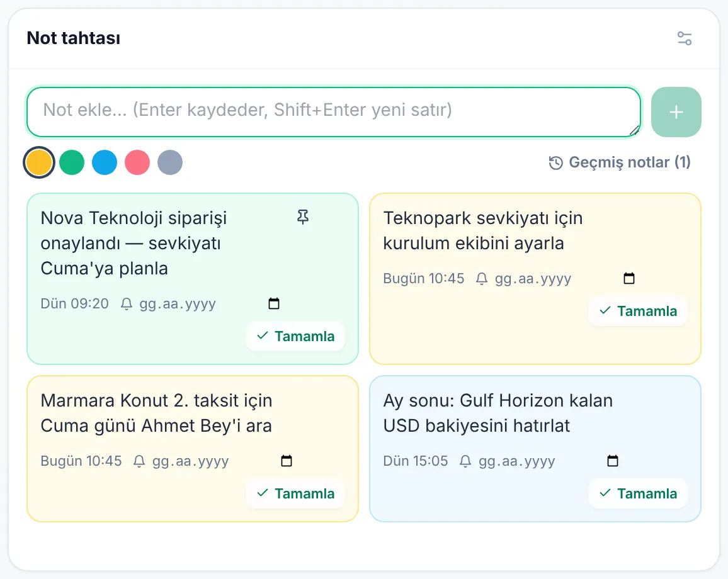This screenshot has height=579, width=728.
Task: Open calendar picker on Gulf Horizon note
Action: pyautogui.click(x=613, y=461)
